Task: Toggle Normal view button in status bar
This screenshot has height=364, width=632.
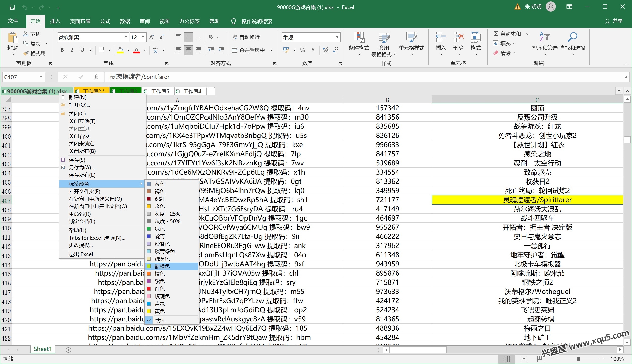Action: point(507,359)
